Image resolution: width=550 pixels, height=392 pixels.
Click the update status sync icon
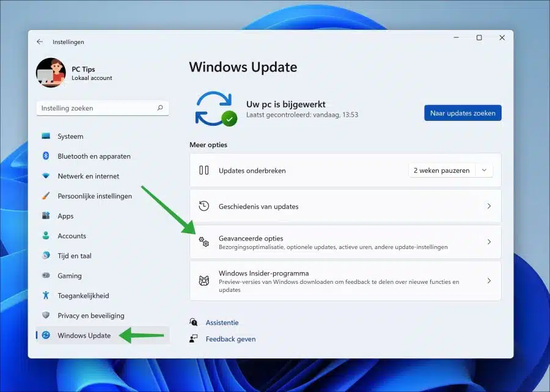coord(215,109)
